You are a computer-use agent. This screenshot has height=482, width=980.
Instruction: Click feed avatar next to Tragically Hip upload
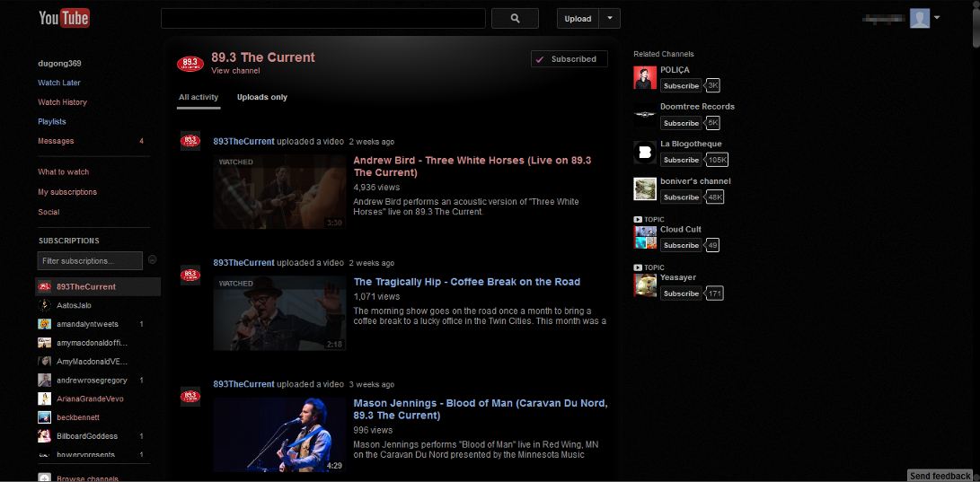point(190,275)
